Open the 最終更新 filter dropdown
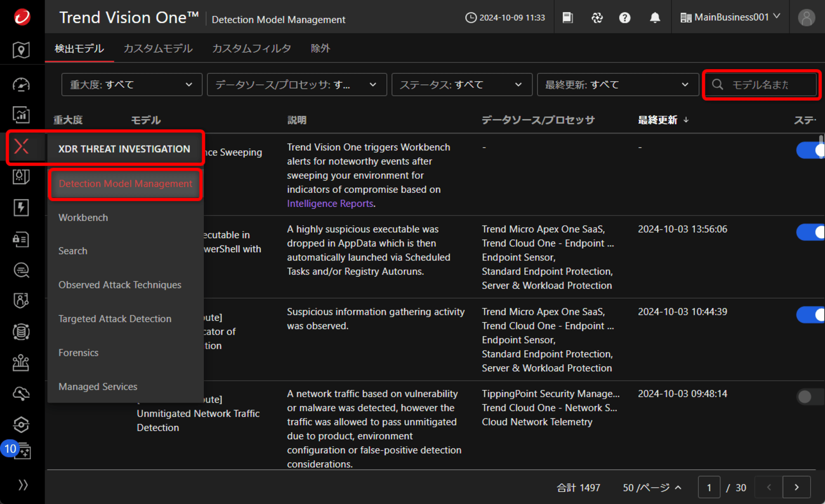 (618, 84)
